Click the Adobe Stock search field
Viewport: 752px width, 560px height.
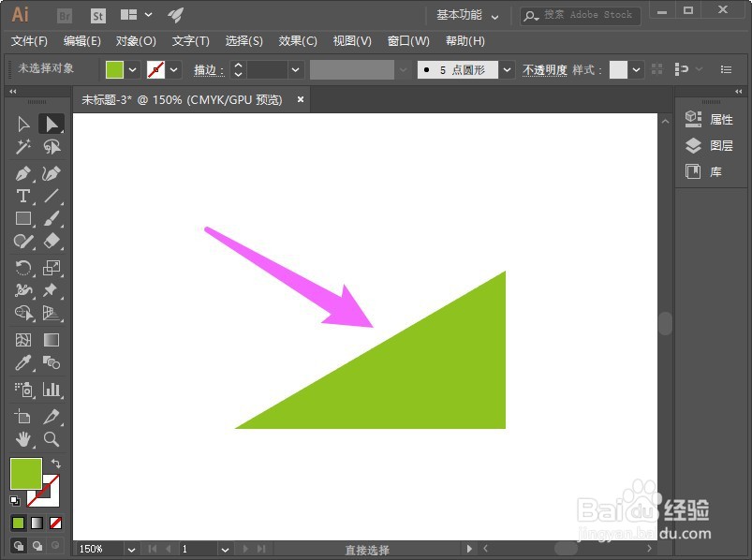581,15
